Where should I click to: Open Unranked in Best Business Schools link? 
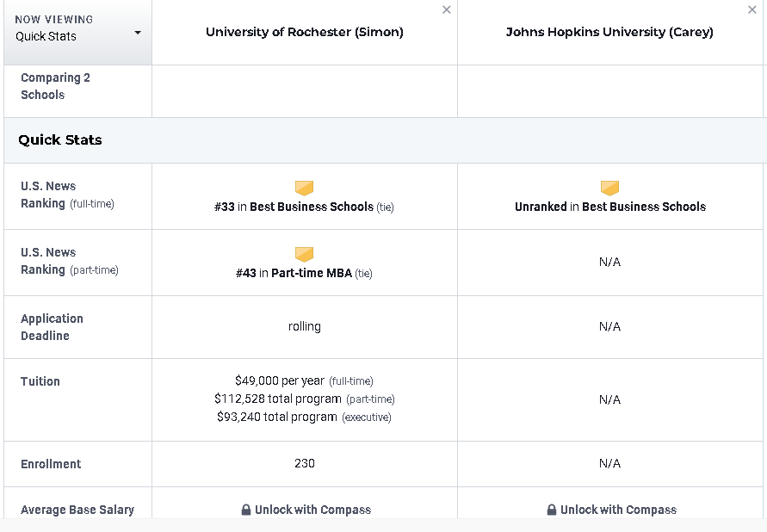(x=609, y=207)
